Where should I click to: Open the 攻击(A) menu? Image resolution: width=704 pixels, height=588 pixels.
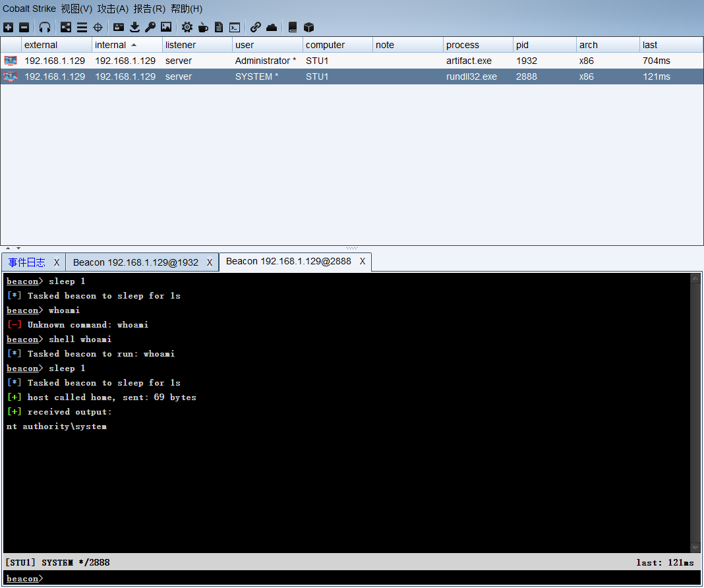pyautogui.click(x=113, y=9)
